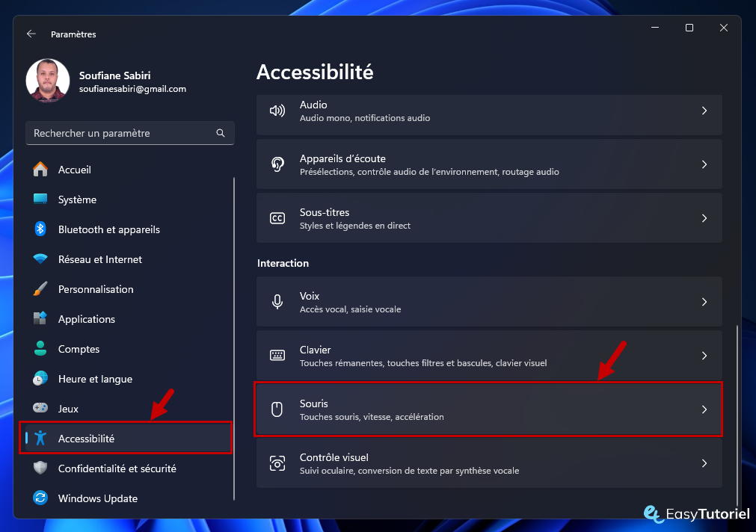
Task: Click 'Audio mono, notifications audio' text
Action: [364, 118]
